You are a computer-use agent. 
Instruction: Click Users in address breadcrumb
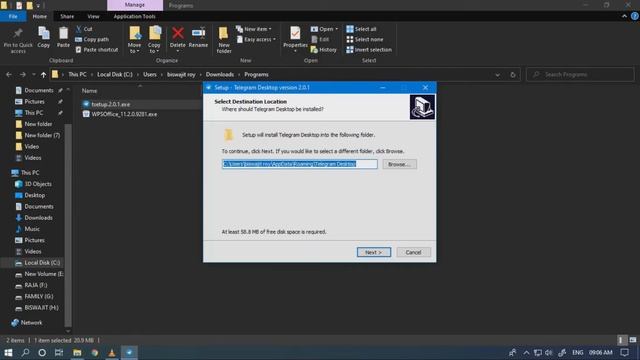click(x=150, y=75)
